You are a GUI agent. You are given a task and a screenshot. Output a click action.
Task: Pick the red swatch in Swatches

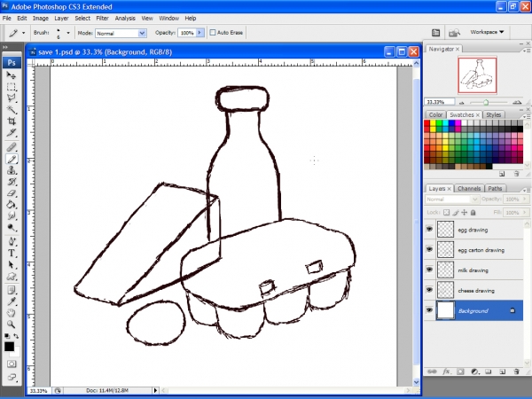(x=427, y=123)
